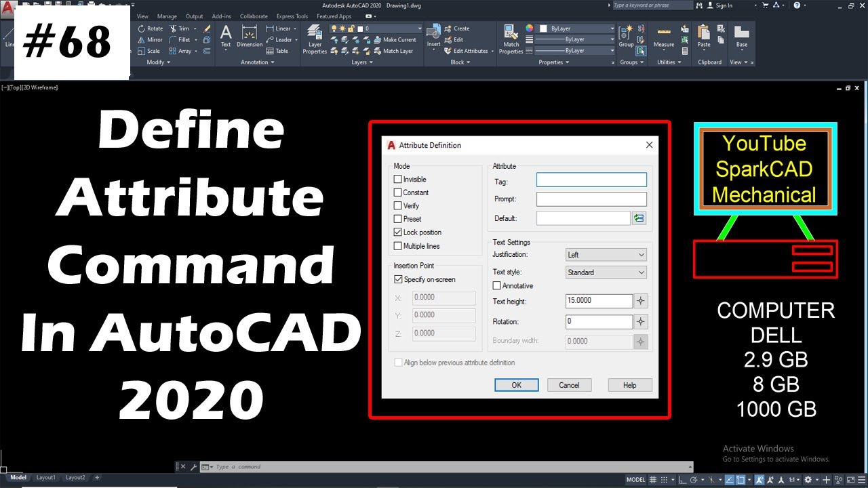Enable the Constant mode checkbox

point(398,192)
